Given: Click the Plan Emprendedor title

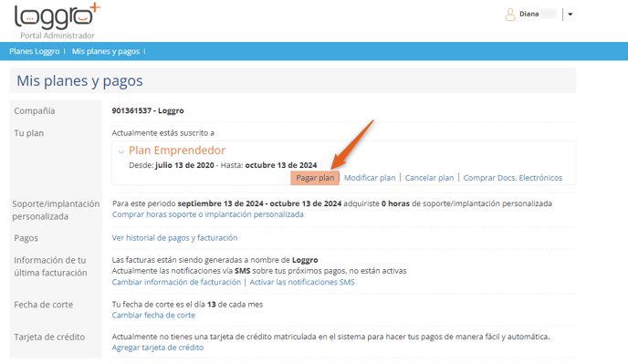Looking at the screenshot, I should click(x=177, y=151).
